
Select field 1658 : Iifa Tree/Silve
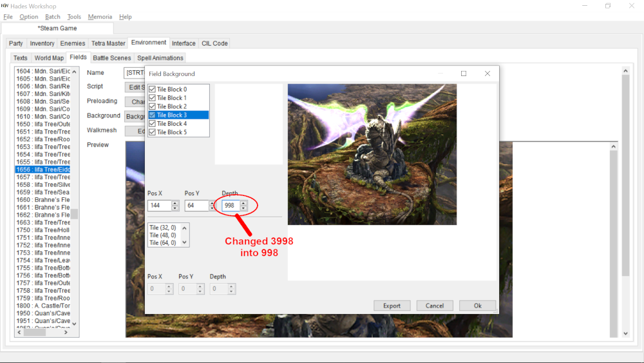pyautogui.click(x=43, y=184)
